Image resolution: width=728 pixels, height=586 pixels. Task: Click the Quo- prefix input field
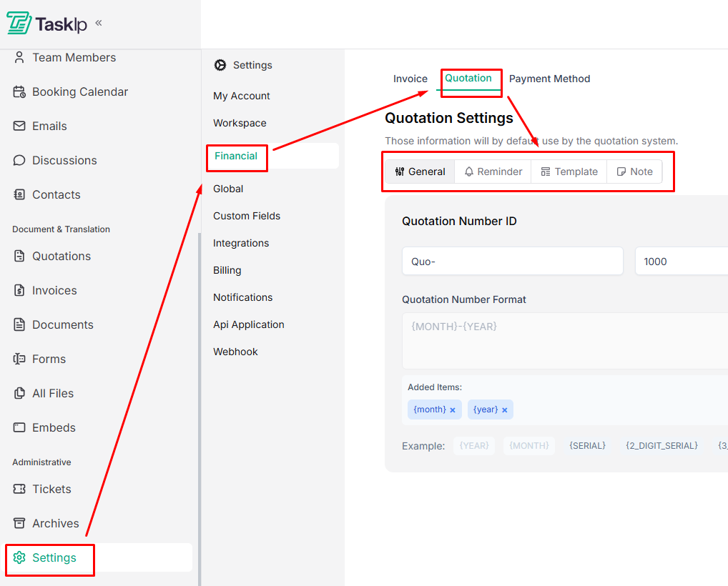click(x=512, y=261)
